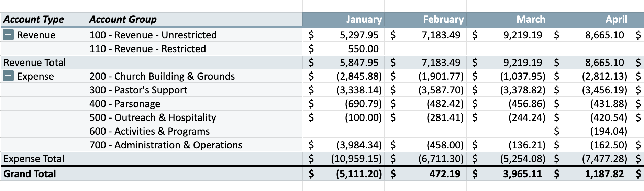Select the March column header

(531, 20)
